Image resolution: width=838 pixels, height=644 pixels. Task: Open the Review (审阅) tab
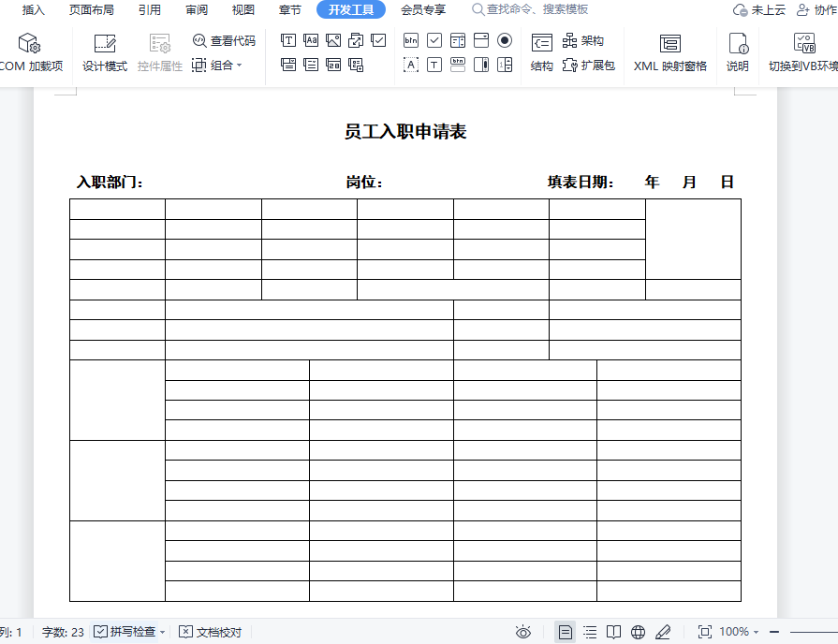[197, 9]
